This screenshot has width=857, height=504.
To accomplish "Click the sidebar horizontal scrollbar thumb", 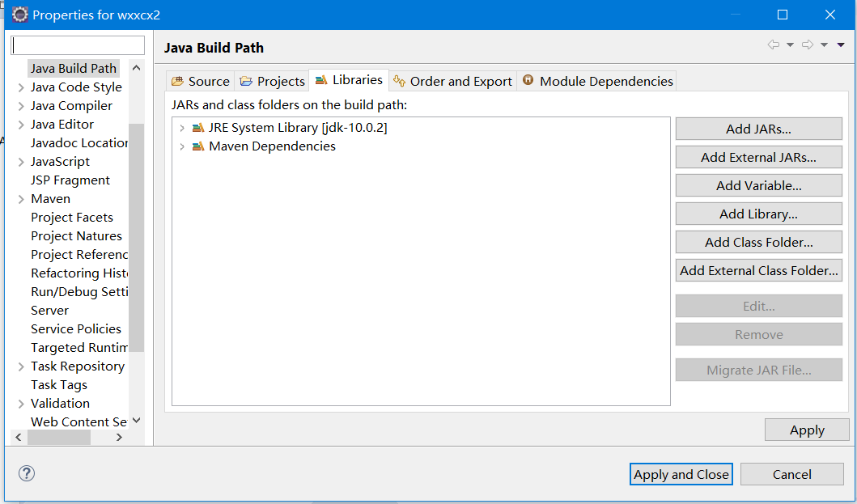I will point(59,438).
